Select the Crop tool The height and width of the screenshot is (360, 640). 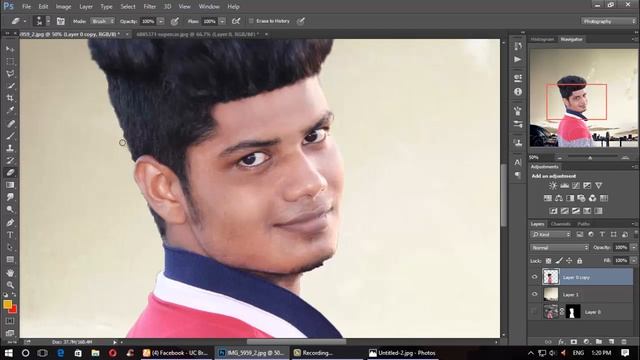coord(10,98)
